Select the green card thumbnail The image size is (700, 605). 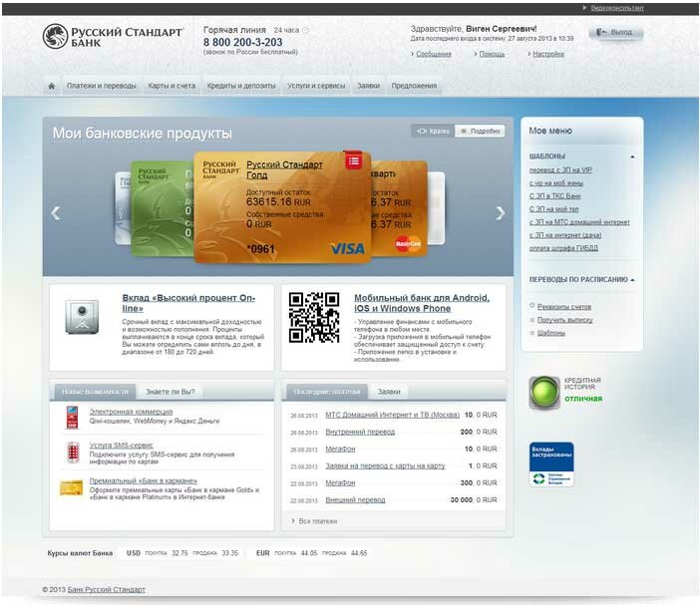click(x=162, y=208)
